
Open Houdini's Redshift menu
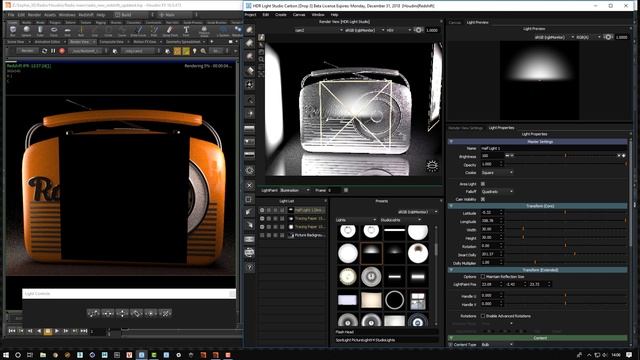tap(86, 15)
